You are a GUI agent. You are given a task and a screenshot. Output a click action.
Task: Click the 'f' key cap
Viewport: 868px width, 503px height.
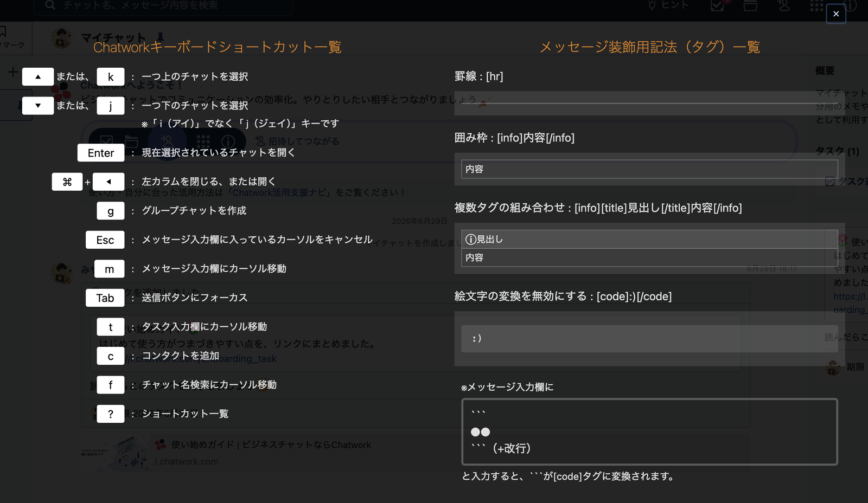pyautogui.click(x=111, y=385)
